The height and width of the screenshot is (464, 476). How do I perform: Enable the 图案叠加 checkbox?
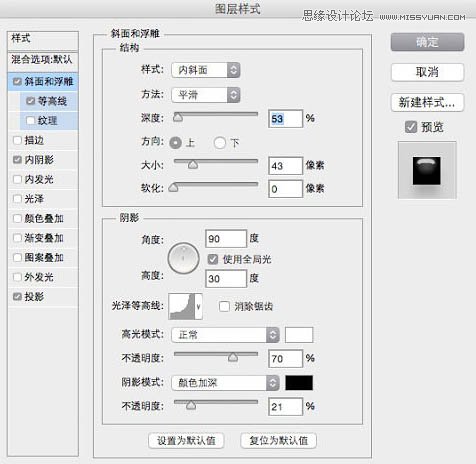coord(17,257)
